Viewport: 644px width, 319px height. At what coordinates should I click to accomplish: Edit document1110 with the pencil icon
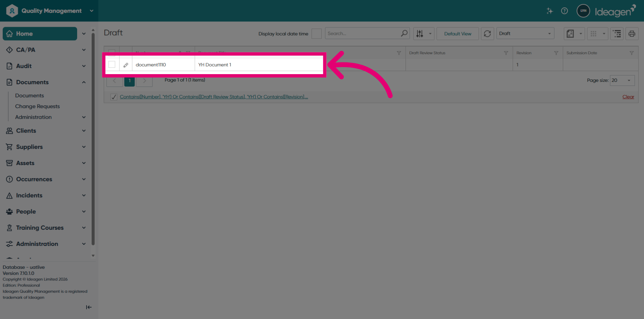126,65
